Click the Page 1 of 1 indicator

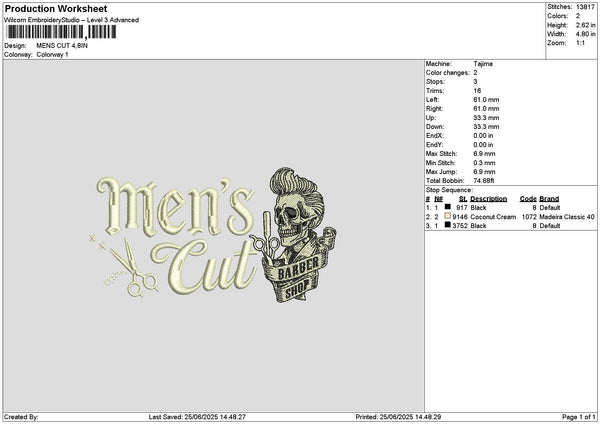click(579, 417)
